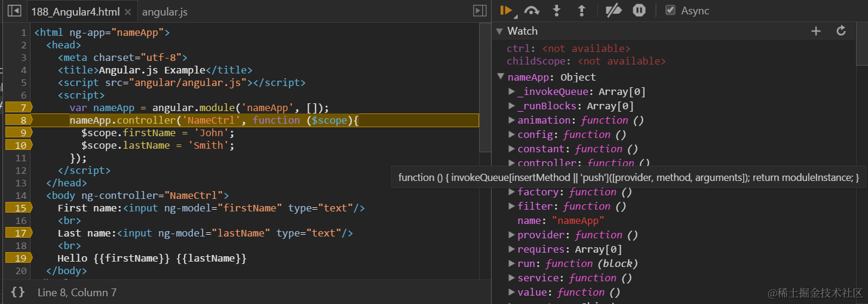Expand the factory function entry
Image resolution: width=868 pixels, height=304 pixels.
511,192
